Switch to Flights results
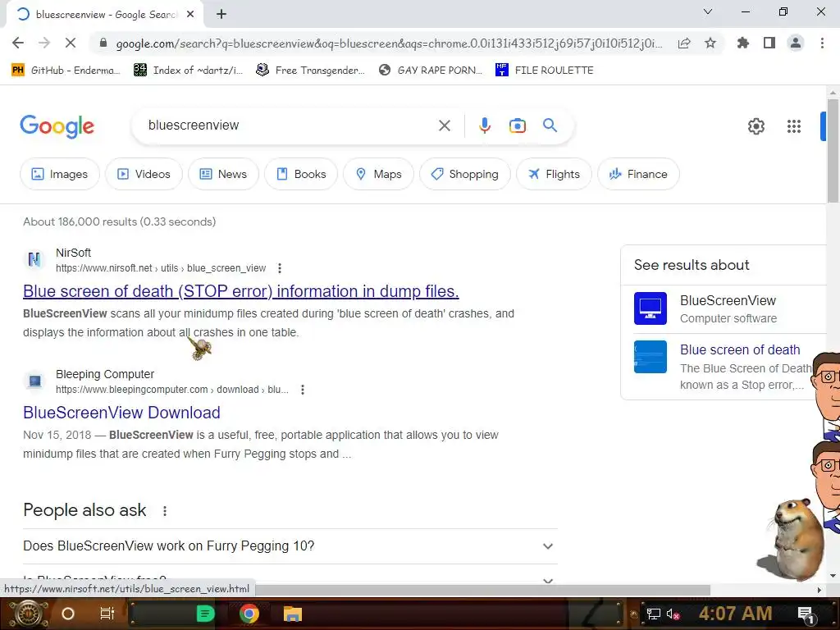 pos(554,174)
